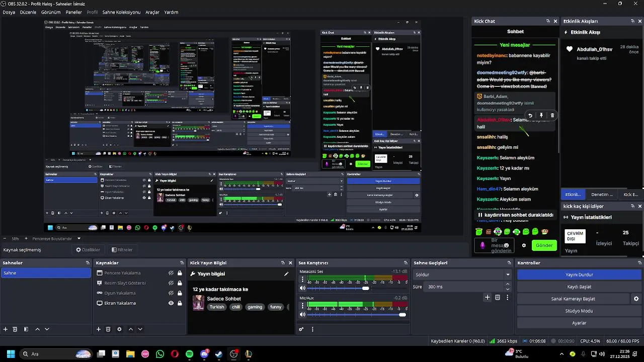The height and width of the screenshot is (362, 644).
Task: Decrease transition duration with down arrow
Action: click(x=507, y=289)
